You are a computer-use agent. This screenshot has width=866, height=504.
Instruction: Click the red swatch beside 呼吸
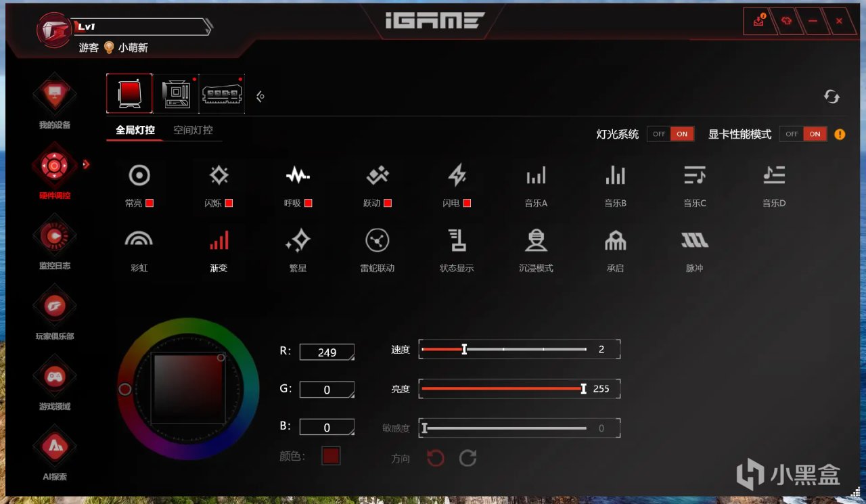(308, 203)
